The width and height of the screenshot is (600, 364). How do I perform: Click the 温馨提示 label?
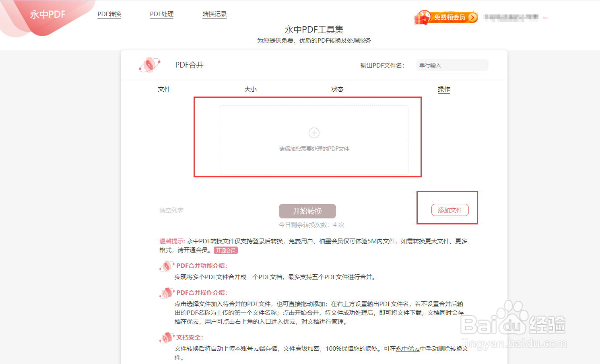coord(172,241)
